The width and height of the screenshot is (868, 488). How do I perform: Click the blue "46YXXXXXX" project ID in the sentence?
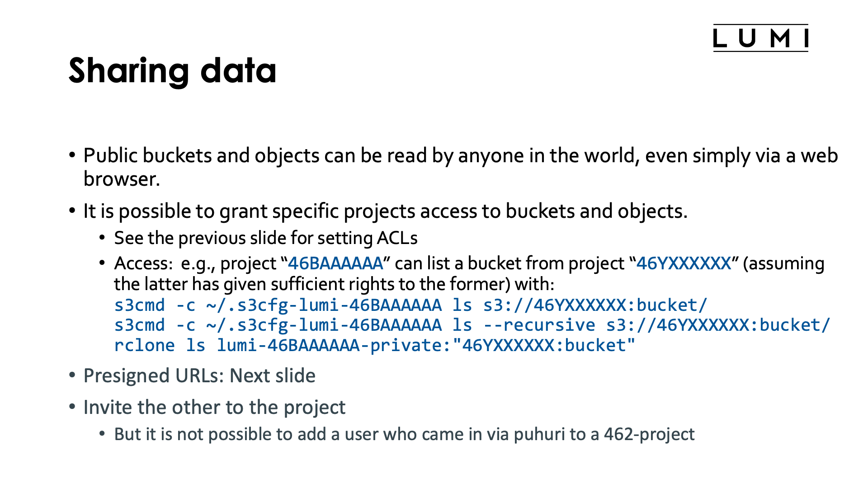pos(684,263)
